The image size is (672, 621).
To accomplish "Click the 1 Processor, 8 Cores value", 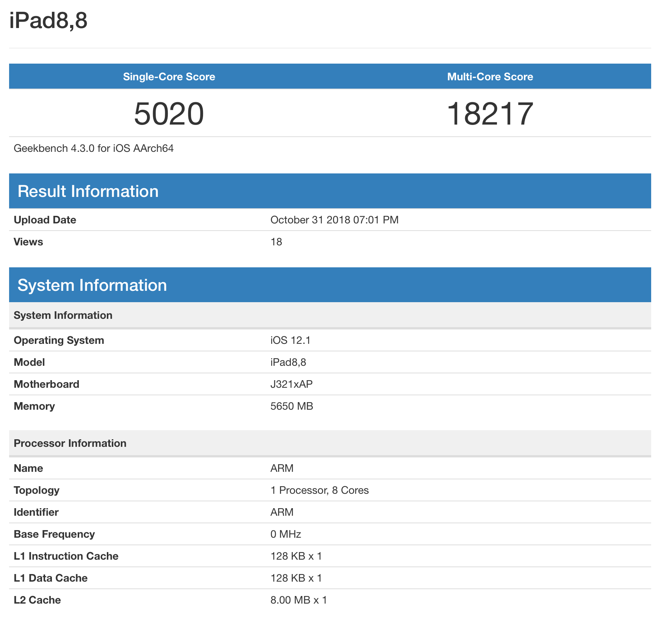I will click(x=320, y=490).
